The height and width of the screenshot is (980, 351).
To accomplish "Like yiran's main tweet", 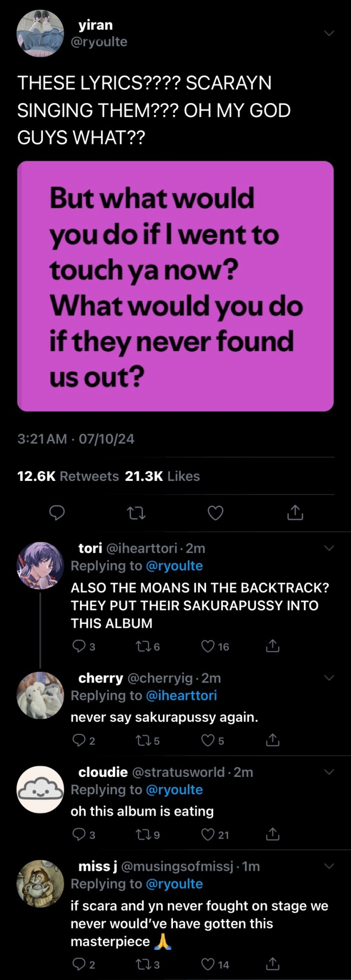I will (x=215, y=512).
